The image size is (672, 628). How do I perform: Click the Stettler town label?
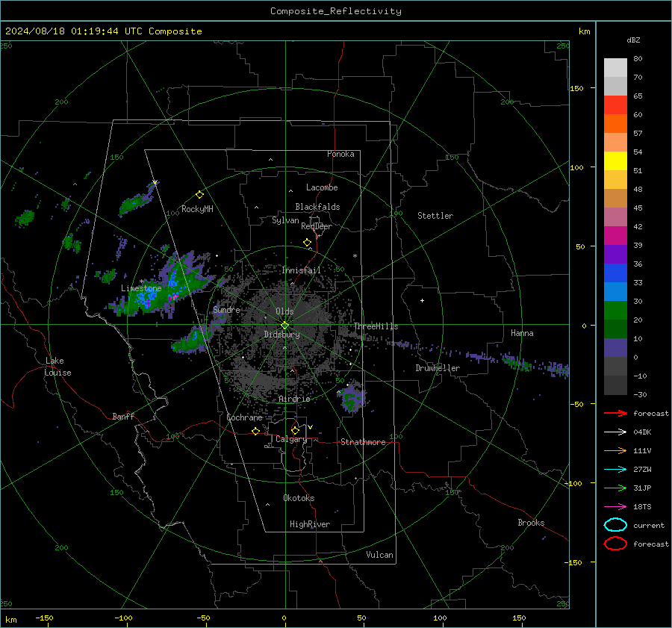(435, 216)
